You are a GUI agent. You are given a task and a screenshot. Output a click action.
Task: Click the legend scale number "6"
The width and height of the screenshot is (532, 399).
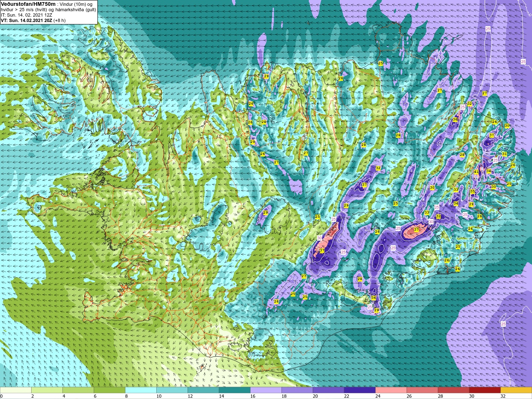(x=95, y=397)
